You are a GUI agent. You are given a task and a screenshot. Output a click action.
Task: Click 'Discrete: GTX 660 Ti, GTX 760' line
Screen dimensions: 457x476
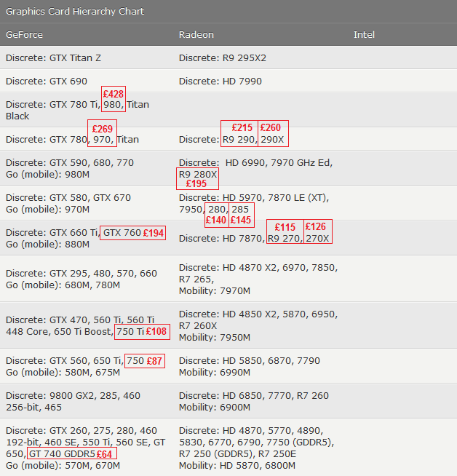(x=73, y=232)
